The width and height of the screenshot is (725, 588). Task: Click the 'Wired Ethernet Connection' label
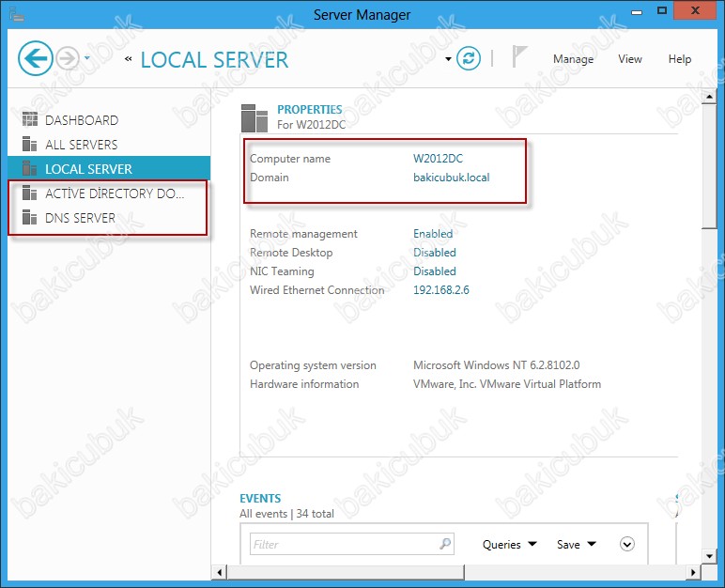(x=317, y=290)
